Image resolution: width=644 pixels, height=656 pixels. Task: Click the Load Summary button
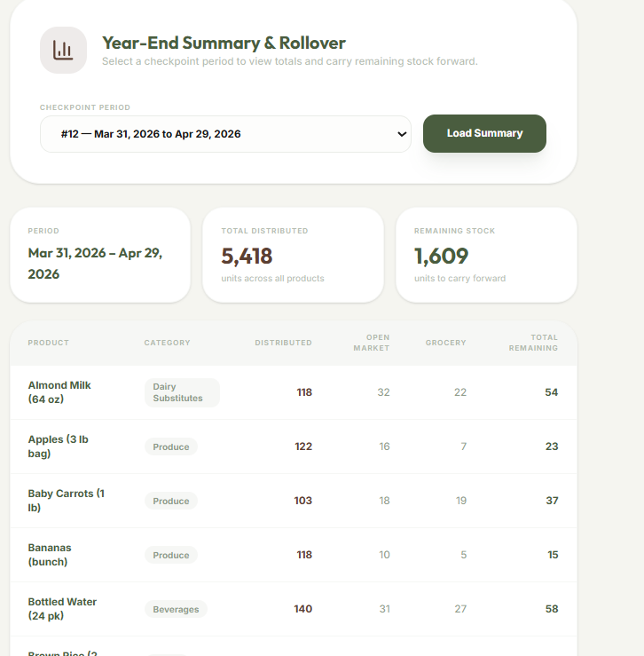click(x=484, y=133)
